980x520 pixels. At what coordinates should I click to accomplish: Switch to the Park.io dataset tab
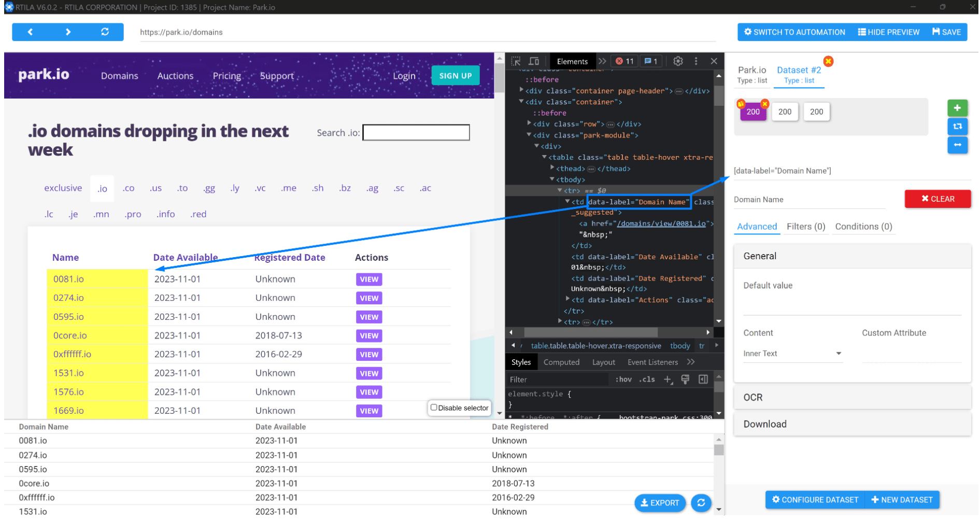(751, 75)
